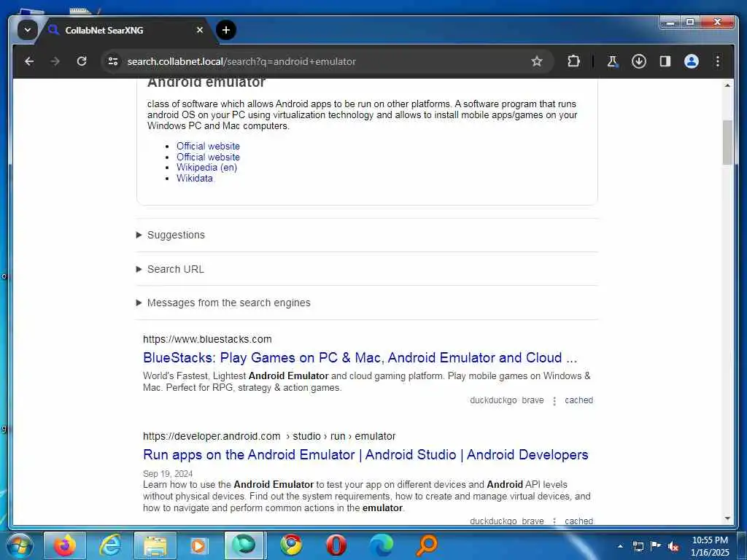747x560 pixels.
Task: Open the tab search dropdown arrow
Action: coord(27,30)
